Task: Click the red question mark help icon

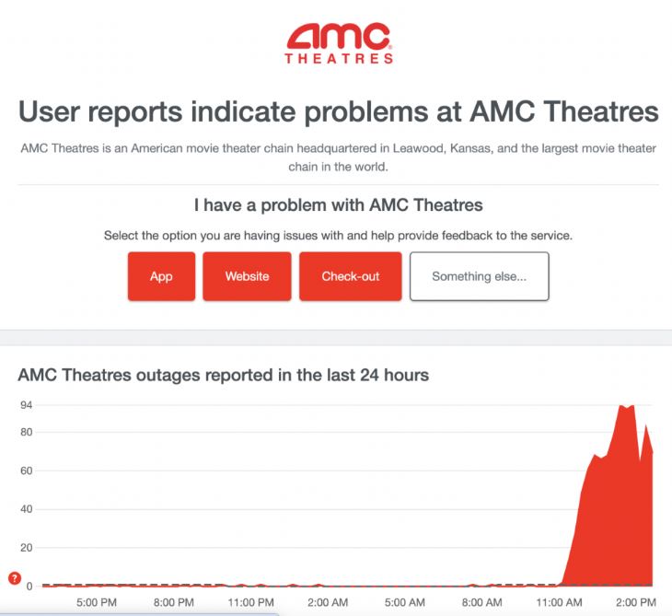Action: click(14, 578)
